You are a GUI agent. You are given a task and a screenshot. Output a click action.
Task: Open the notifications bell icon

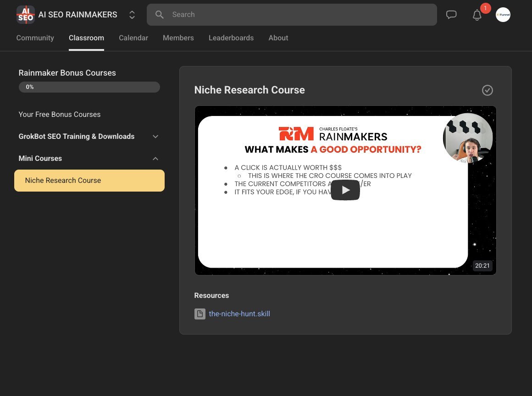[x=477, y=15]
